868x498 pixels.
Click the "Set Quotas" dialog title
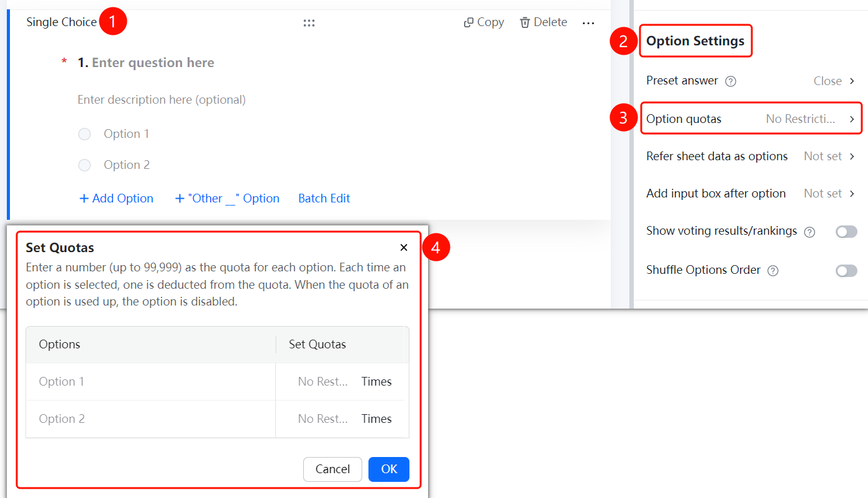point(60,248)
